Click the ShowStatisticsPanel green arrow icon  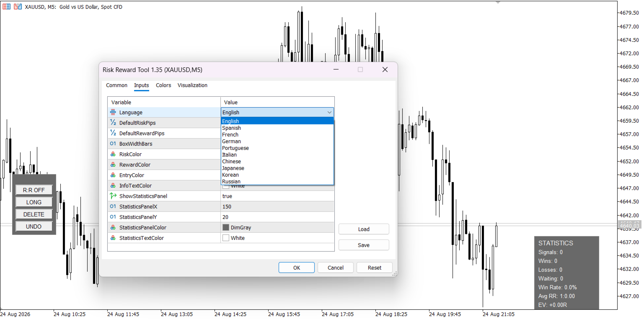point(113,196)
